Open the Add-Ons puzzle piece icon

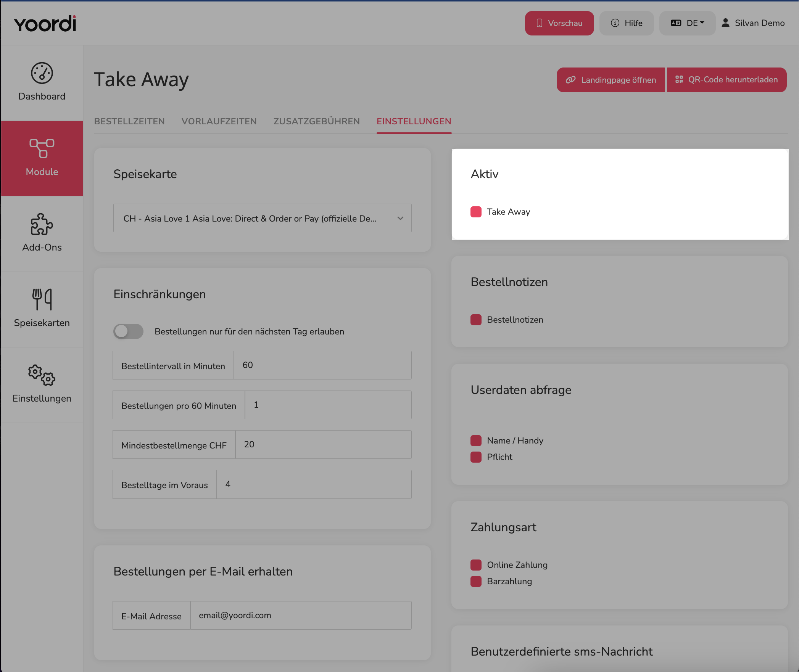[x=42, y=224]
